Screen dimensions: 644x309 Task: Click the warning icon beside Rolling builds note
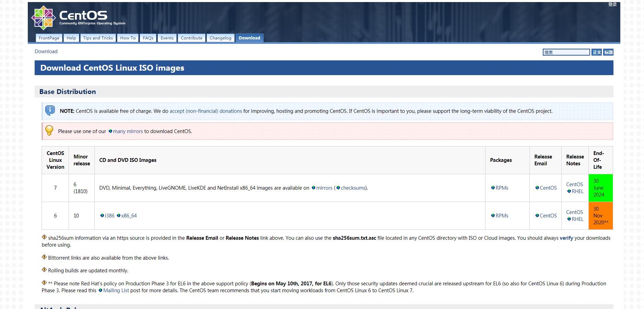(44, 270)
